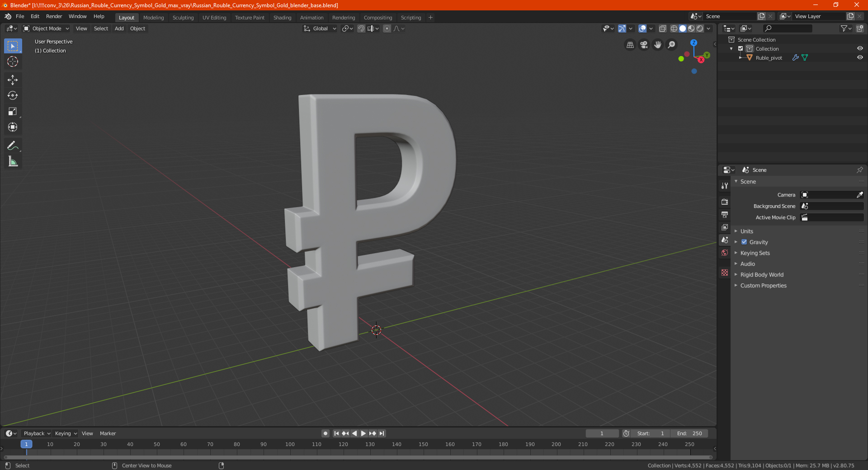The width and height of the screenshot is (868, 470).
Task: Select wireframe viewport shading
Action: pyautogui.click(x=674, y=28)
